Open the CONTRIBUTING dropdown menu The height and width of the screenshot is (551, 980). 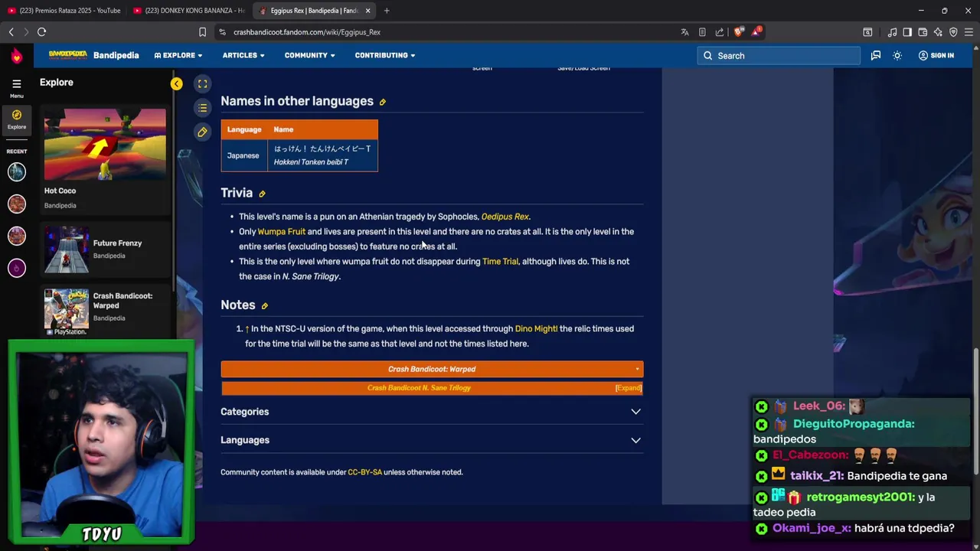(385, 55)
